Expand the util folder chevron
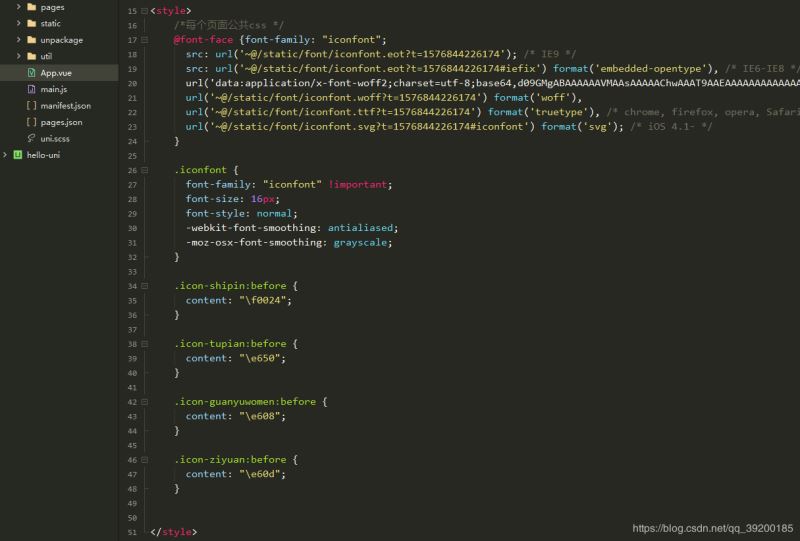 click(x=18, y=56)
